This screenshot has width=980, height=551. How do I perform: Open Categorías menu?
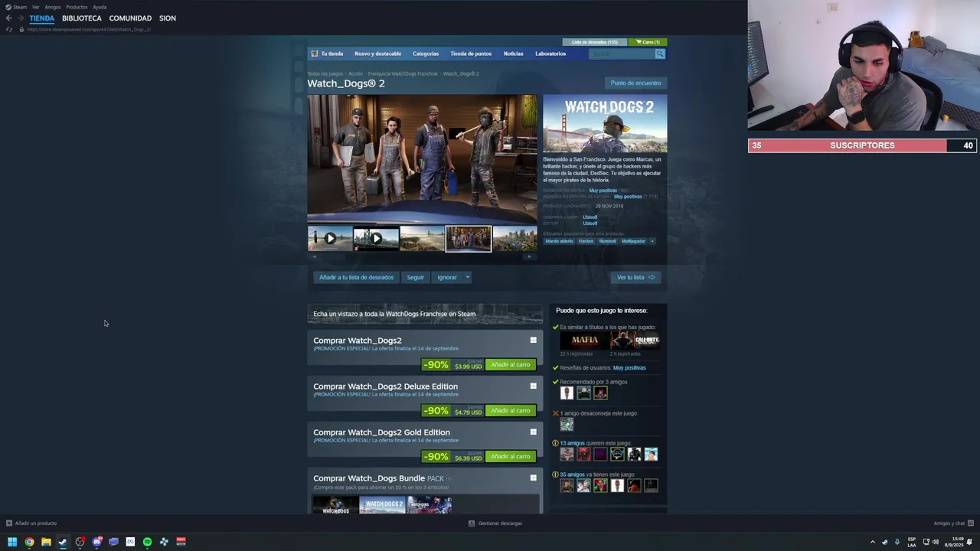coord(426,54)
